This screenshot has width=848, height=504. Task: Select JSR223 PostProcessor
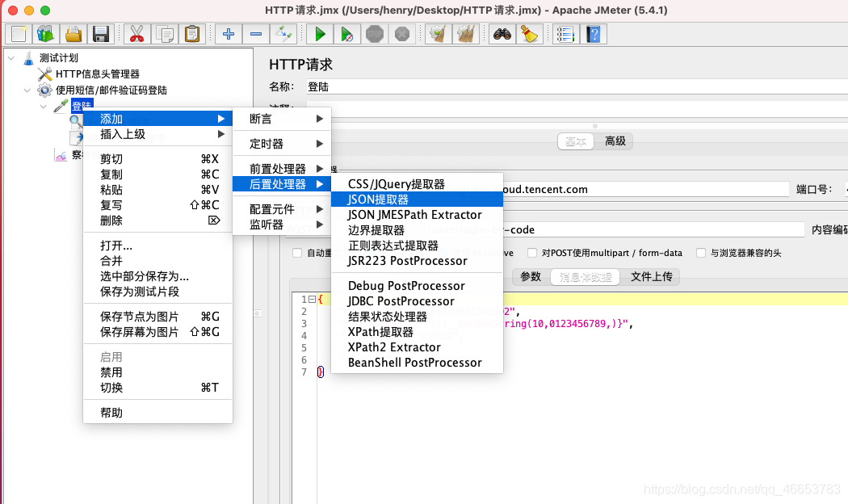417,261
